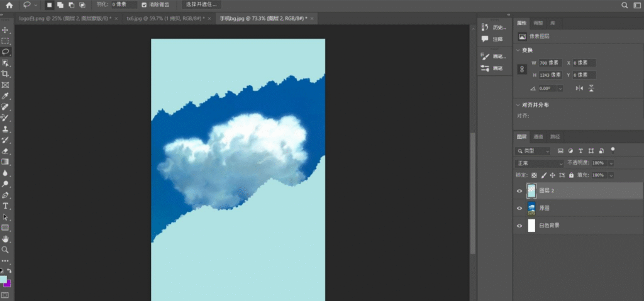The image size is (644, 301).
Task: Open the purple background color swatch
Action: coord(8,284)
